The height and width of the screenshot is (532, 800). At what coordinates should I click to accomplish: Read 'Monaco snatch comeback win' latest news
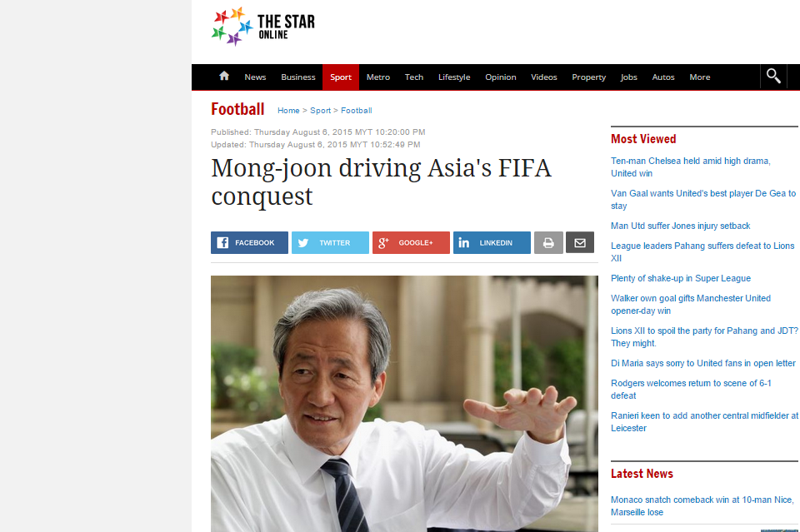tap(702, 506)
